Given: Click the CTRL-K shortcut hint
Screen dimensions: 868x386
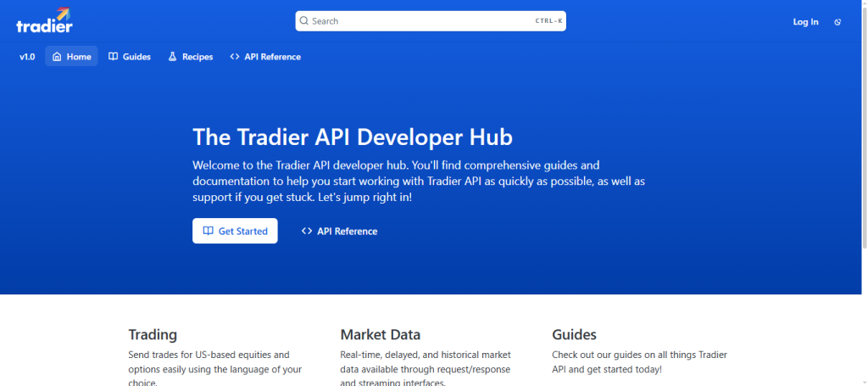Looking at the screenshot, I should tap(548, 21).
